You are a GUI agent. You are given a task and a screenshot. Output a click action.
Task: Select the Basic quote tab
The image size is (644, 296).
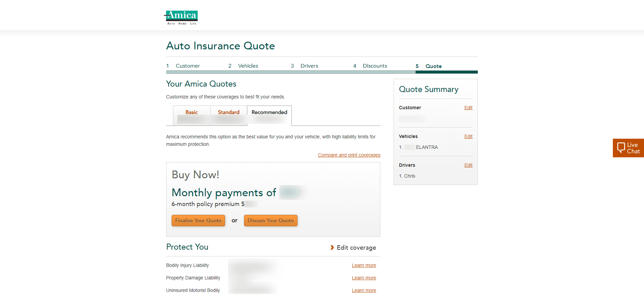pos(192,115)
